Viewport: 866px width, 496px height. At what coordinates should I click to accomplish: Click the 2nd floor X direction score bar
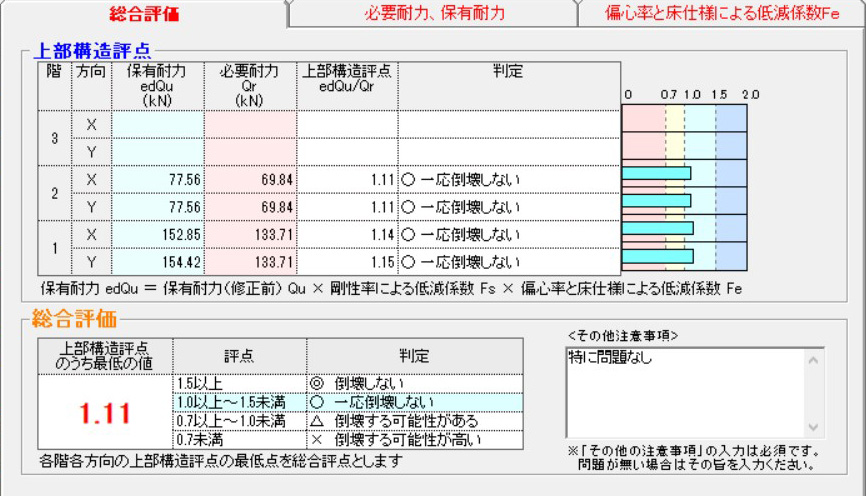(x=656, y=173)
